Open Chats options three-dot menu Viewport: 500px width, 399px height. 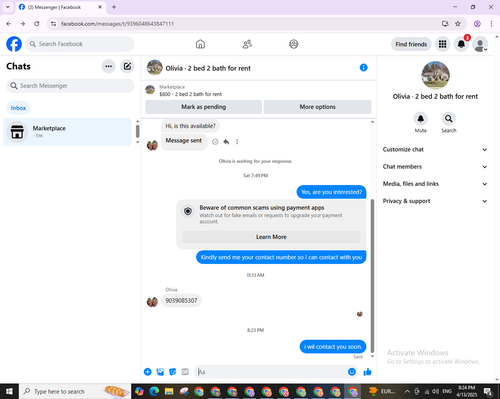point(108,66)
